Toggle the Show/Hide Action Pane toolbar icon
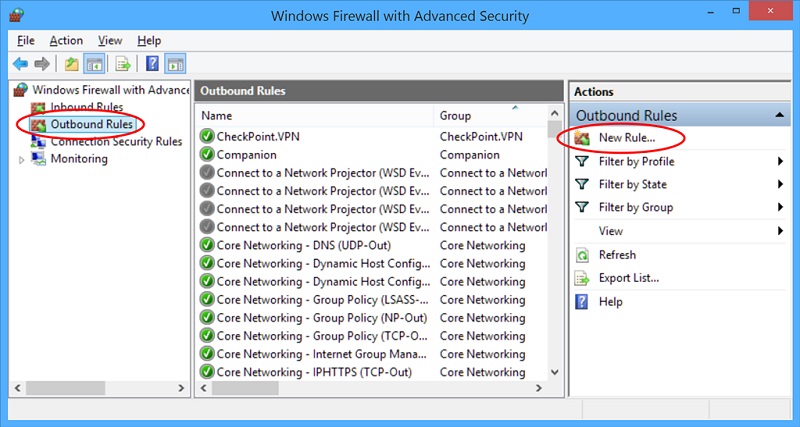This screenshot has height=427, width=800. pyautogui.click(x=175, y=64)
